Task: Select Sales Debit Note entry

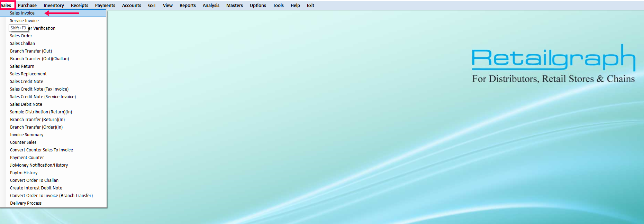Action: [x=53, y=104]
